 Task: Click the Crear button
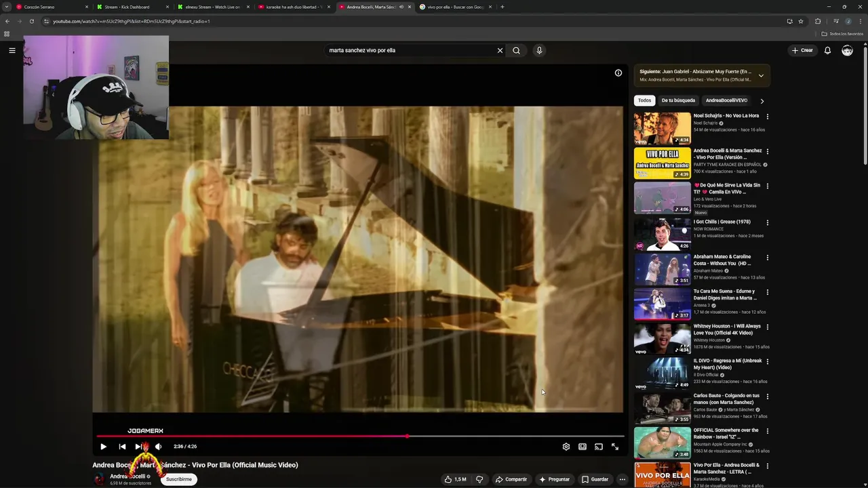coord(802,50)
